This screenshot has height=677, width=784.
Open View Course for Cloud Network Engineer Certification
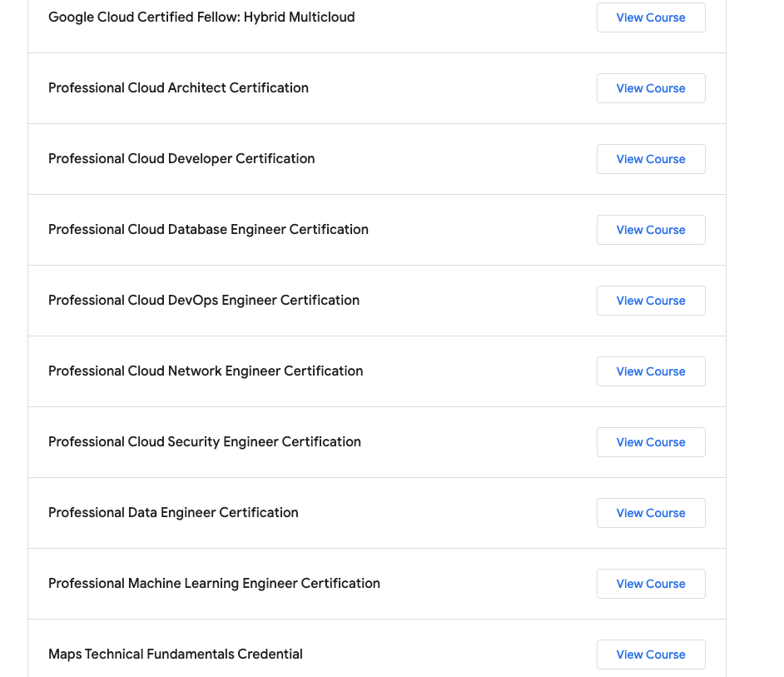click(651, 371)
